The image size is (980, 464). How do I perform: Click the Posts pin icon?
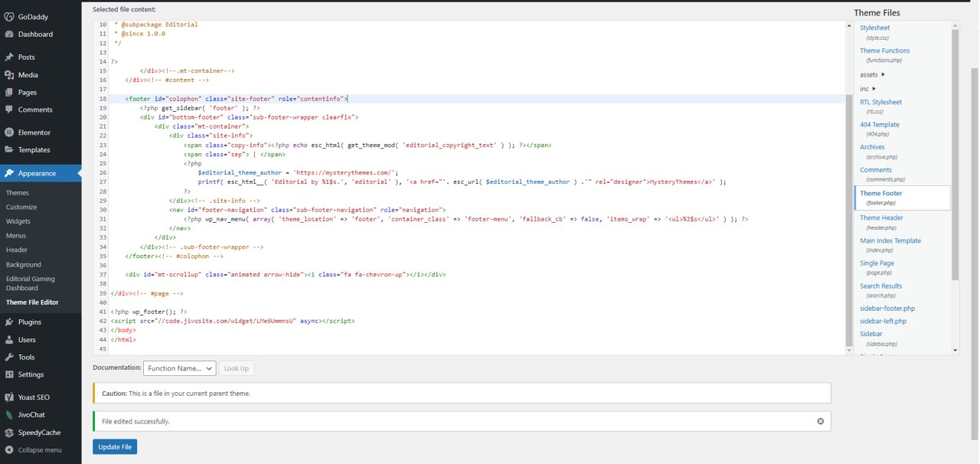click(8, 57)
